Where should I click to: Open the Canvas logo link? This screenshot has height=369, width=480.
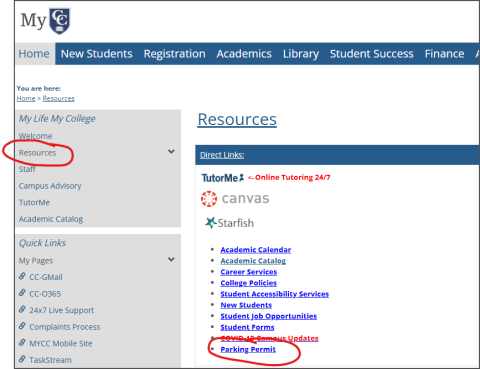tap(235, 199)
